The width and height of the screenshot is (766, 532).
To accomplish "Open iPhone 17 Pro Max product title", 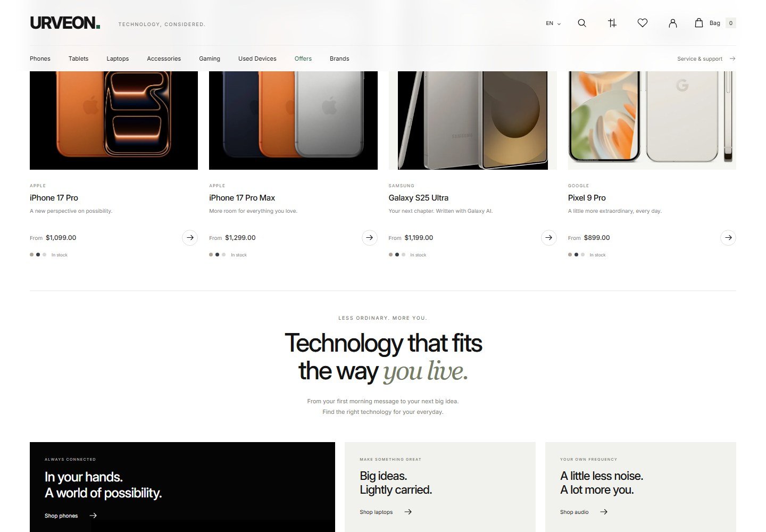I will pos(242,198).
